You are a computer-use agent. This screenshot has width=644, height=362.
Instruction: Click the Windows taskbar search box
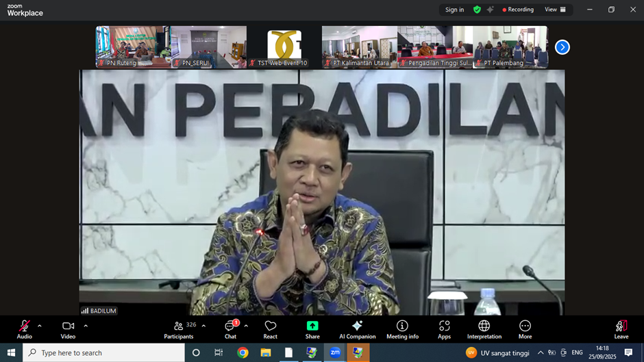(x=104, y=352)
